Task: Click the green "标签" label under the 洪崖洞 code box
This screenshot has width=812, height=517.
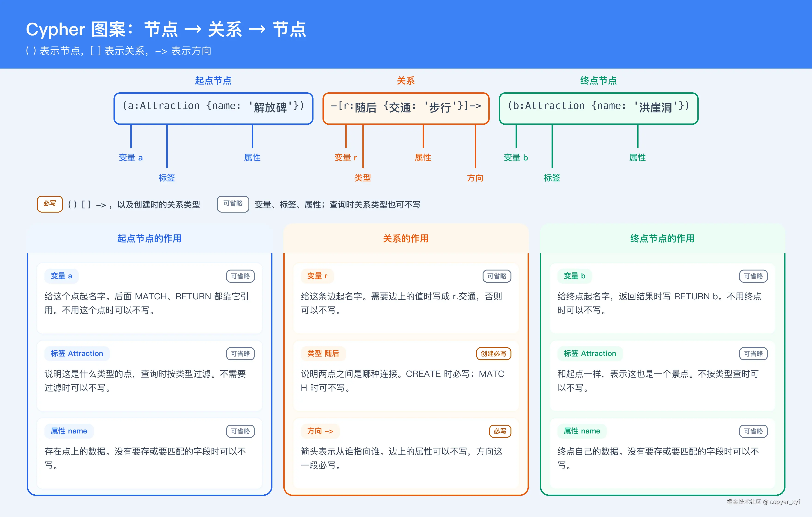Action: coord(552,178)
